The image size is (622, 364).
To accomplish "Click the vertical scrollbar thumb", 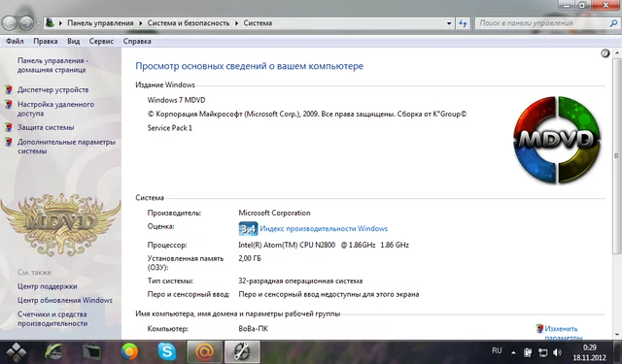I will point(617,156).
